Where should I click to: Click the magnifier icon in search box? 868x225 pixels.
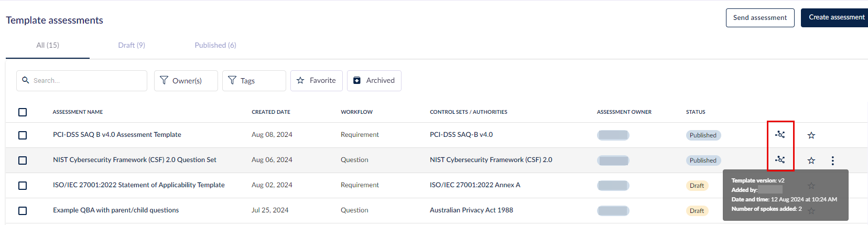click(25, 80)
